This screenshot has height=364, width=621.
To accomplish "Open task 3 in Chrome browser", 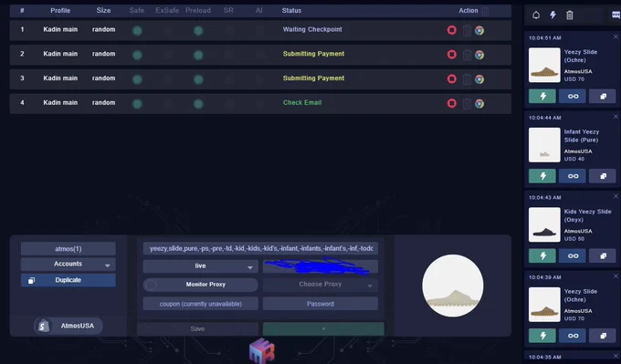I will coord(479,79).
